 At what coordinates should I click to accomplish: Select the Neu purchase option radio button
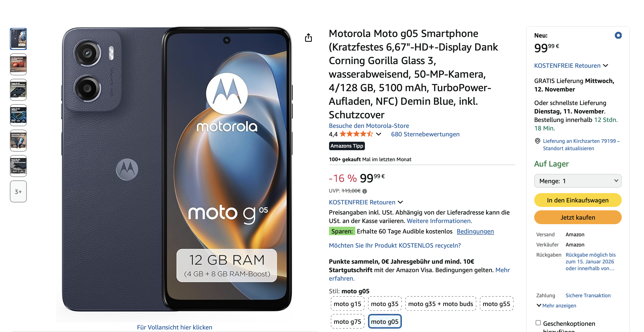(x=618, y=35)
